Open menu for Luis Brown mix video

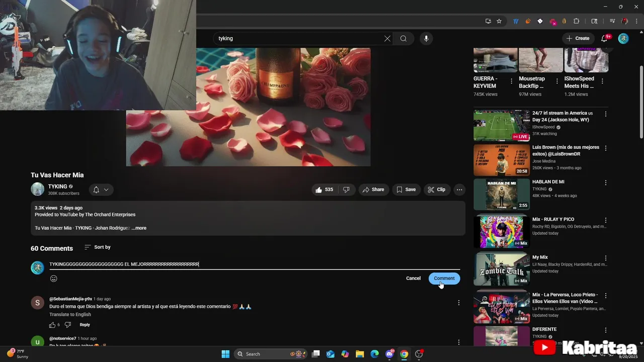(x=606, y=148)
